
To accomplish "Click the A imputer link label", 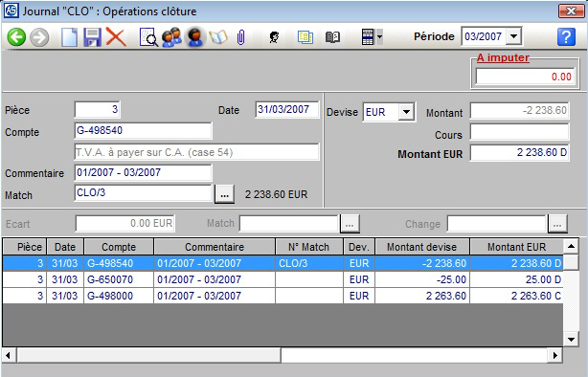I will pos(503,57).
